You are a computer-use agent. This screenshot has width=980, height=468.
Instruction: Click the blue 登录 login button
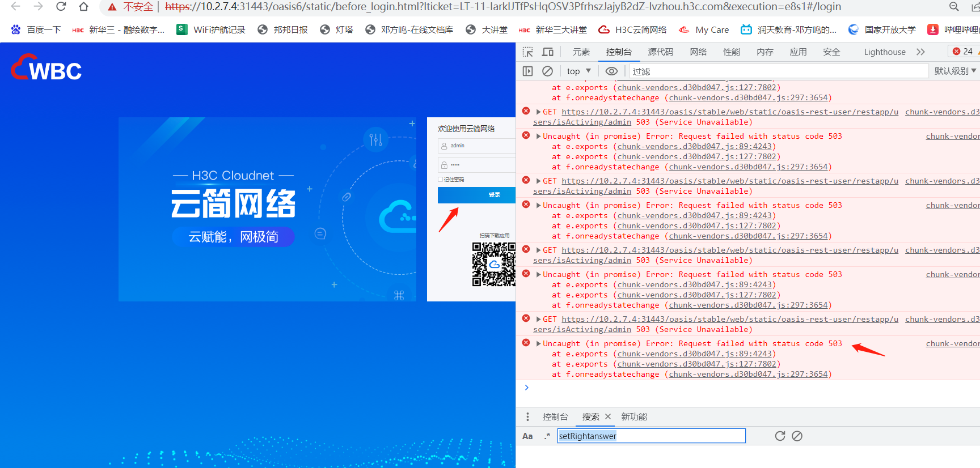pos(476,195)
